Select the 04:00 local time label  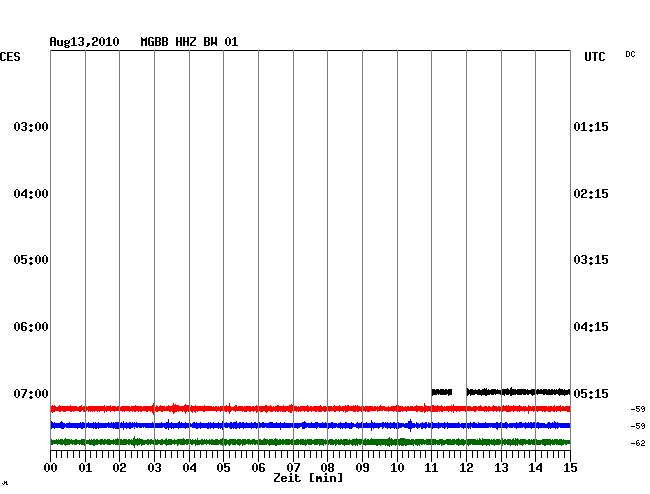[31, 194]
